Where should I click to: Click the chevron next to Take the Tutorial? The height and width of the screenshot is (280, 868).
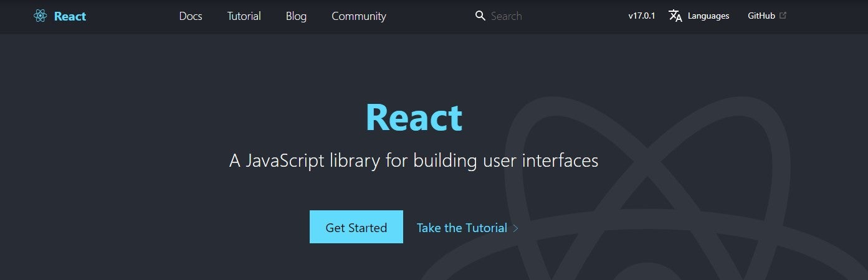515,228
